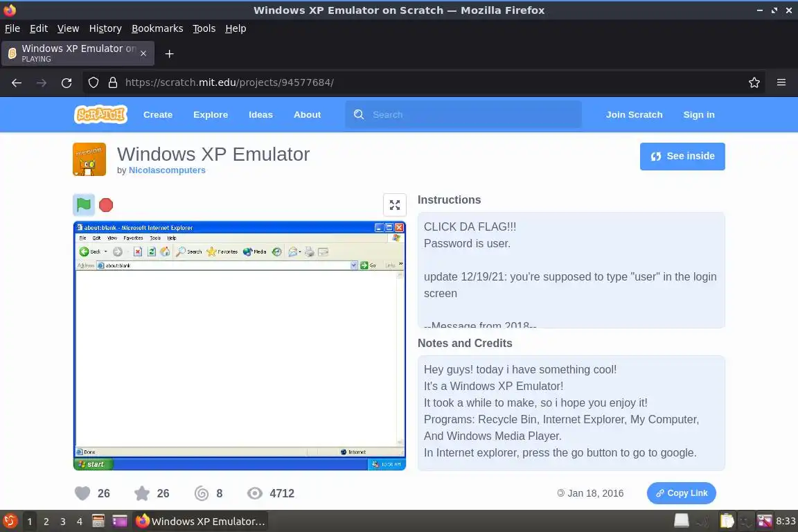This screenshot has height=532, width=798.
Task: Open the Firefox Help menu
Action: [236, 28]
